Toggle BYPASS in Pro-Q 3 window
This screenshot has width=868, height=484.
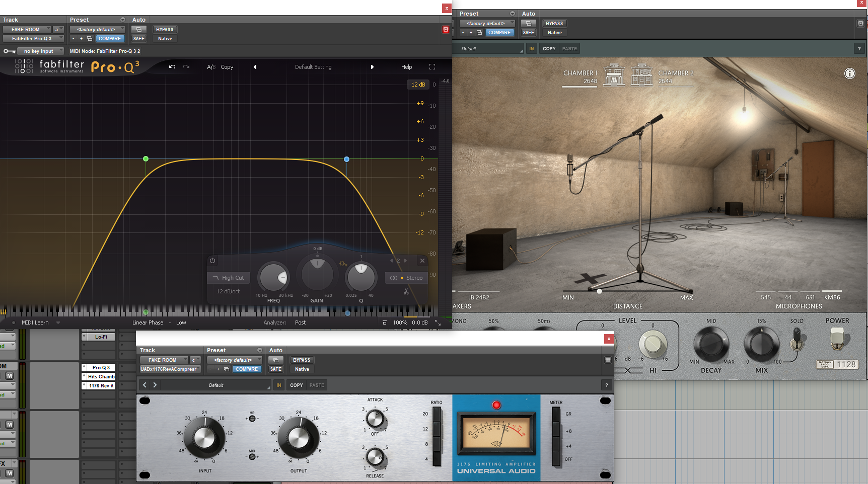tap(165, 30)
